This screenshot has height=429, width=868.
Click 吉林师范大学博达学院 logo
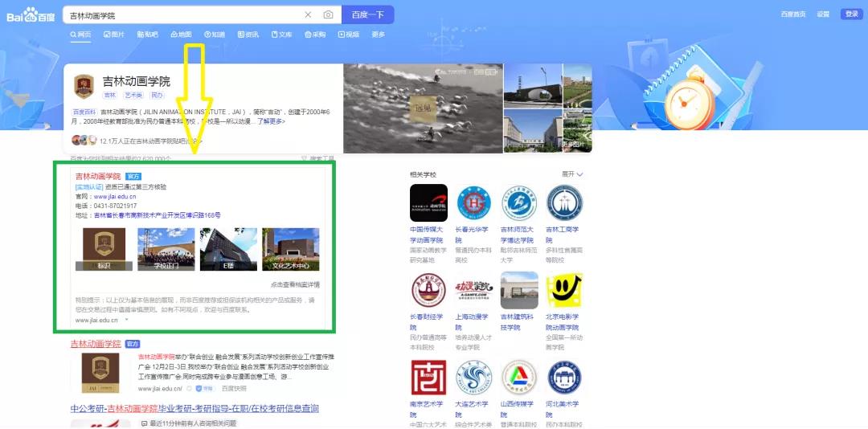coord(519,202)
